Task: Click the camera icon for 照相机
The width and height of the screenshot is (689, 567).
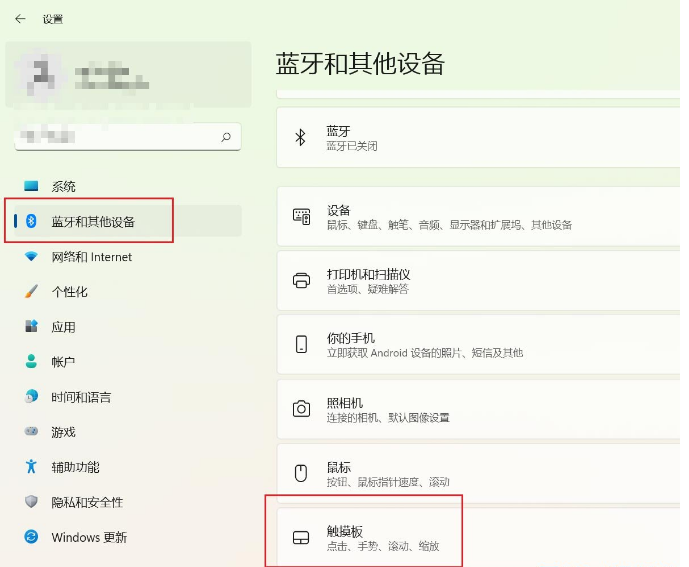Action: 301,409
